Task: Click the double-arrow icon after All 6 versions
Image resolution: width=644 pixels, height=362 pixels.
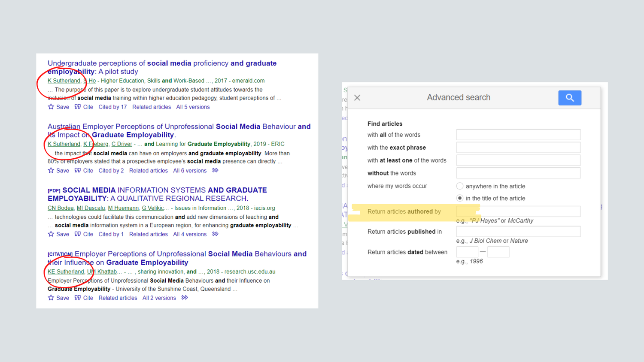Action: [215, 170]
